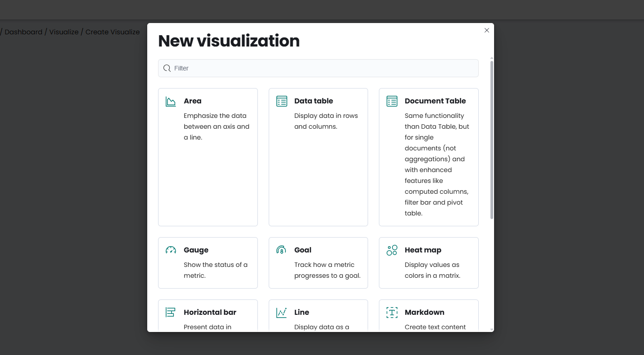The height and width of the screenshot is (355, 644).
Task: Choose the Area visualization title
Action: (193, 101)
